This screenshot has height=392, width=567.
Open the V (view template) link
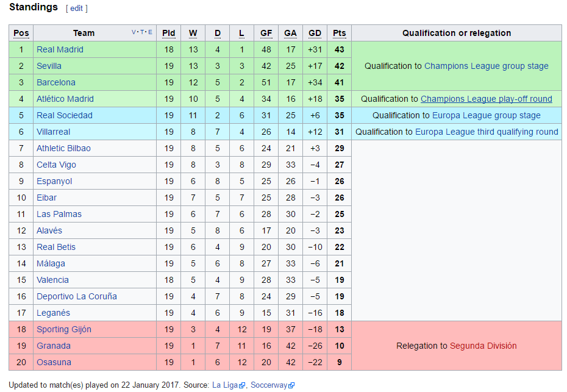[x=134, y=32]
